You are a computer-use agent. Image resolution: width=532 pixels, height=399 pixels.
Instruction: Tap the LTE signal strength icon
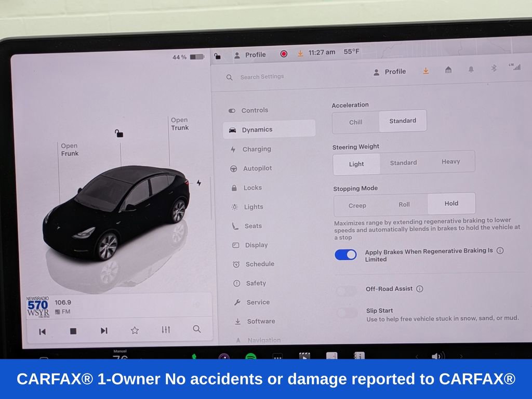[515, 66]
